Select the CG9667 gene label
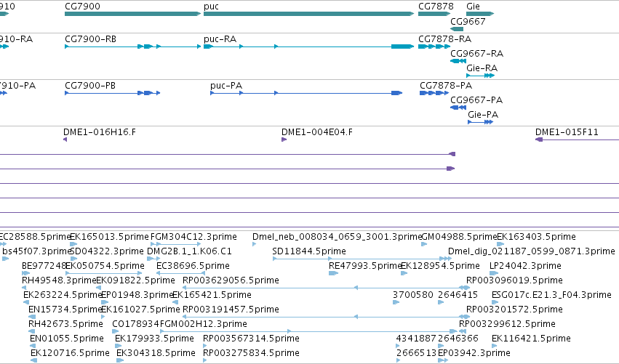 [x=468, y=22]
